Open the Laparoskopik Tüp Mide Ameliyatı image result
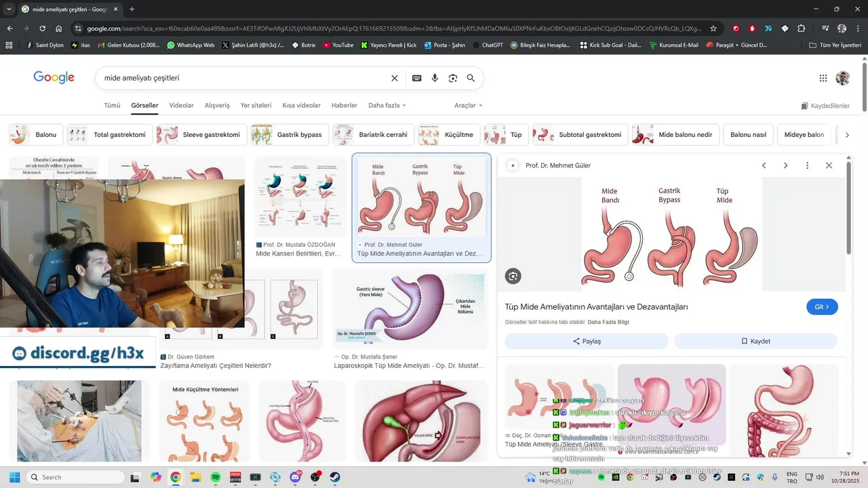Screen dimensions: 868x488 pyautogui.click(x=410, y=321)
